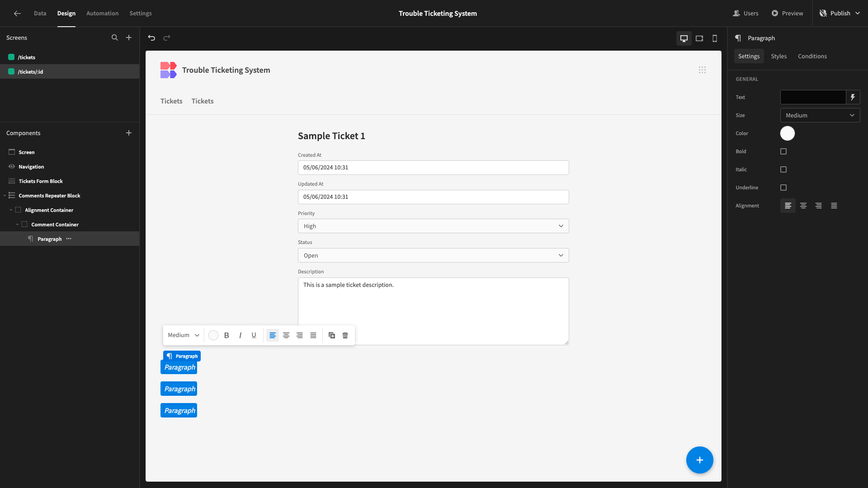Search screens with the magnifier icon
The image size is (868, 488).
pos(115,38)
